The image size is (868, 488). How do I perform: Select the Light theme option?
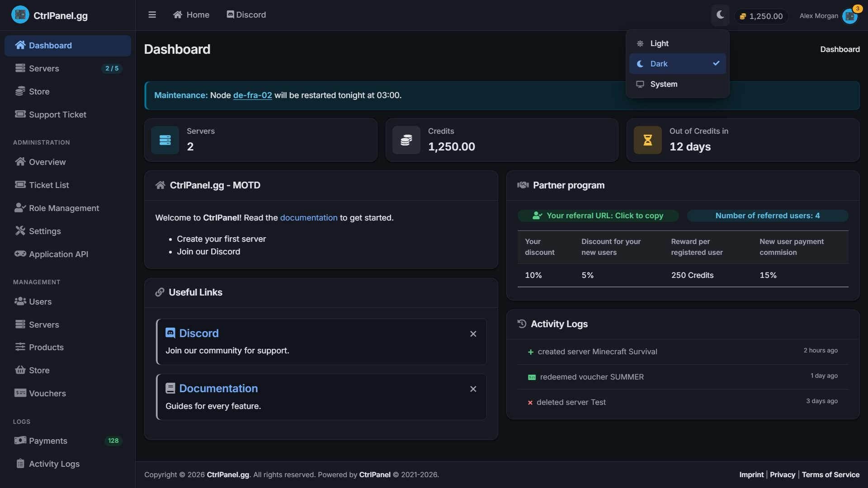[x=677, y=43]
